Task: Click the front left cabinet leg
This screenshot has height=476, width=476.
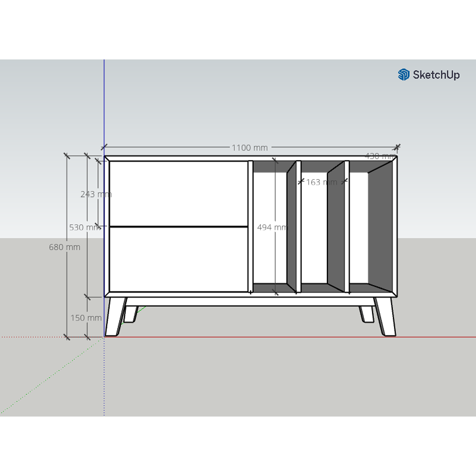Action: click(115, 317)
